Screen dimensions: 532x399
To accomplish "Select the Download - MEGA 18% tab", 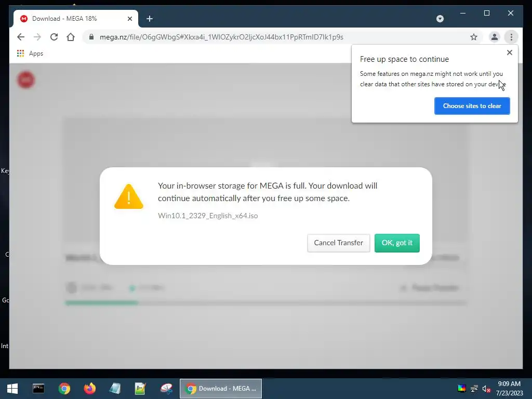I will coord(76,19).
